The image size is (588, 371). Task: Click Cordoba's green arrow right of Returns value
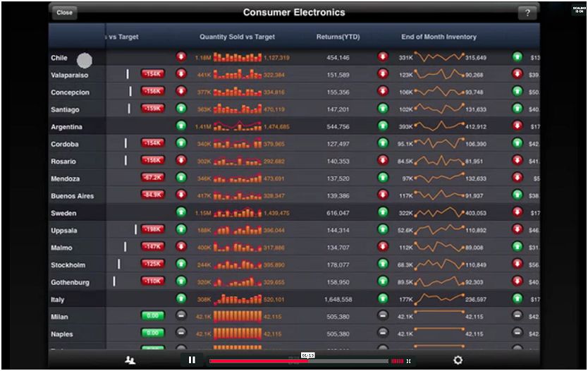pos(383,143)
